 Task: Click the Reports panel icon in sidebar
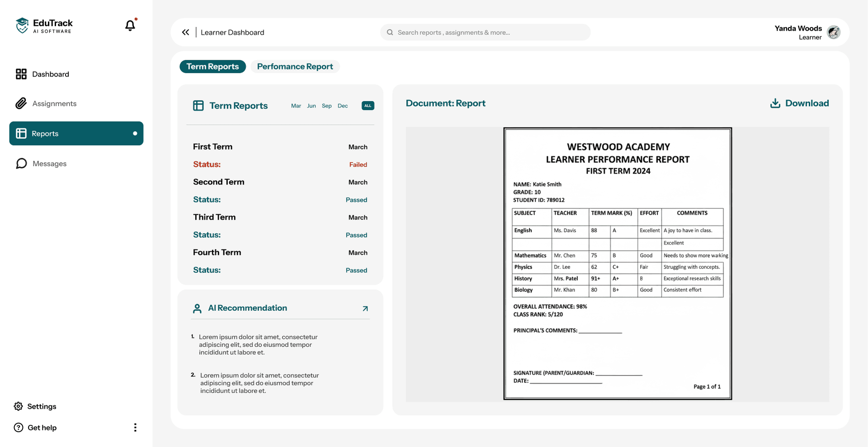[x=21, y=133]
